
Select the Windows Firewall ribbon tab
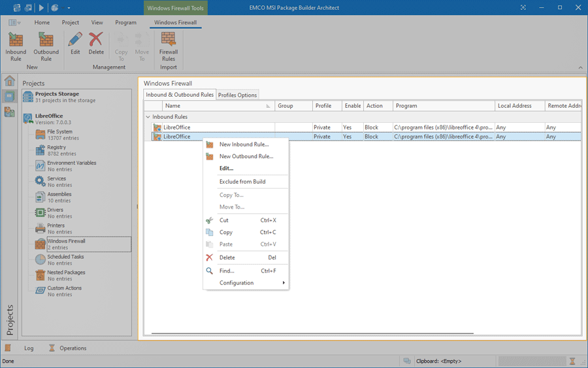tap(176, 22)
